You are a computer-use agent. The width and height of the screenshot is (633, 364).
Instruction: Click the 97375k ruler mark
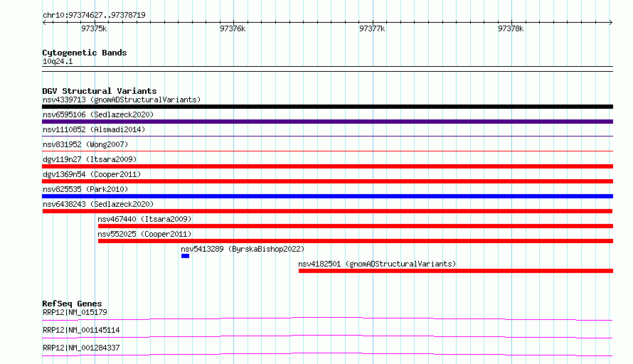point(94,28)
